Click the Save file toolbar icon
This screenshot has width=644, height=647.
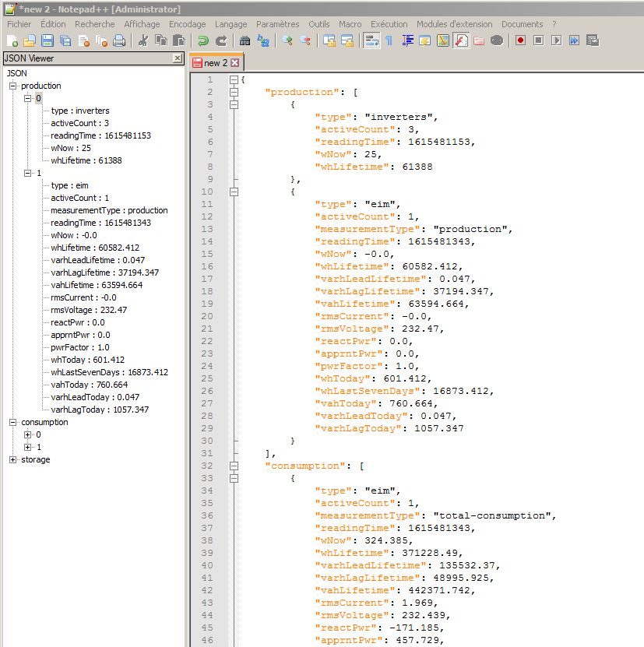pos(47,40)
